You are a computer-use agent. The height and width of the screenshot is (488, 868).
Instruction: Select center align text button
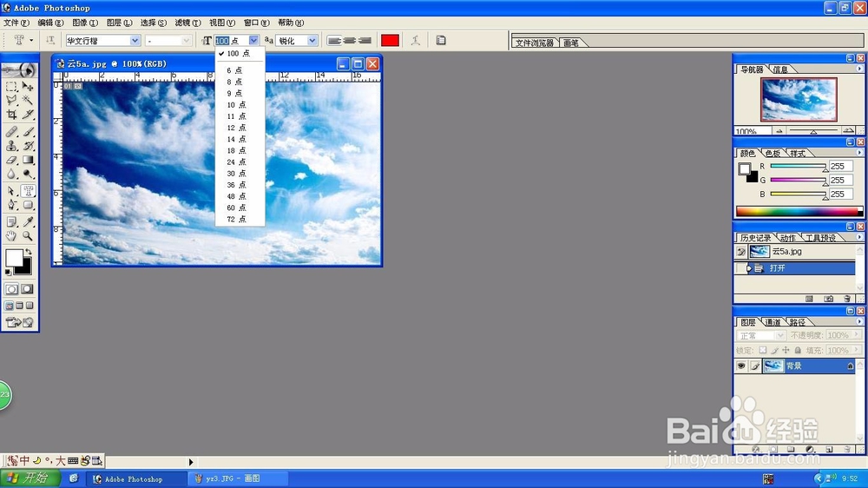pyautogui.click(x=349, y=41)
